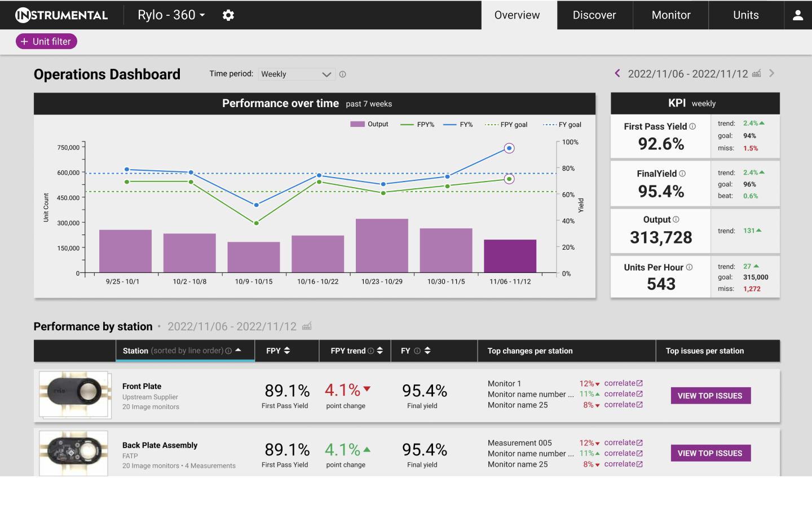Go to next week with right arrow

(x=771, y=73)
